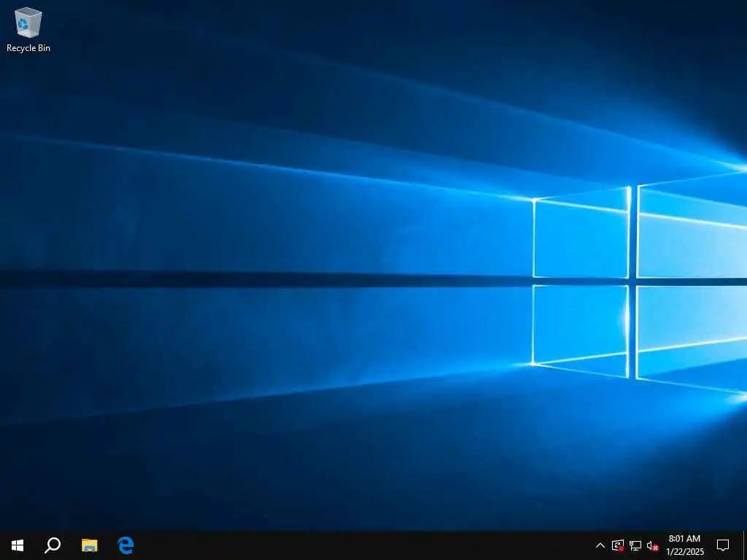747x560 pixels.
Task: Open taskbar search magnifier
Action: click(53, 545)
